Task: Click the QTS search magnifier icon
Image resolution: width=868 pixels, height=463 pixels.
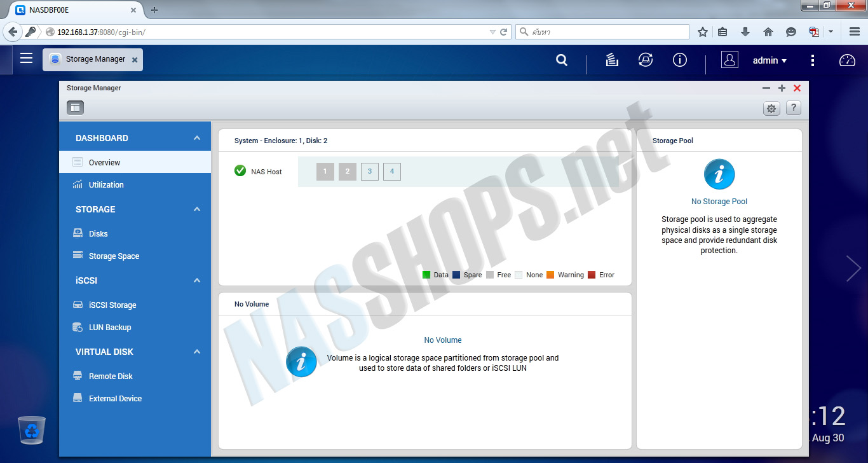Action: (x=562, y=60)
